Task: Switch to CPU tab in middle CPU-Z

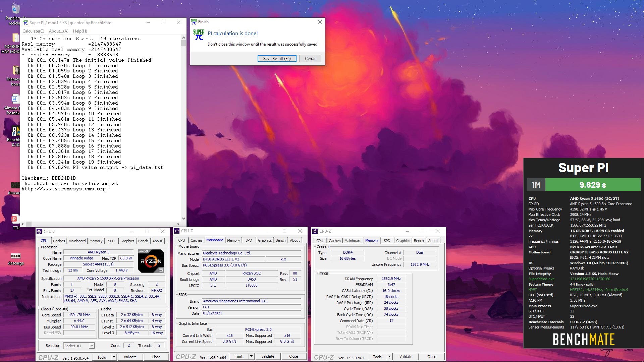Action: tap(181, 240)
